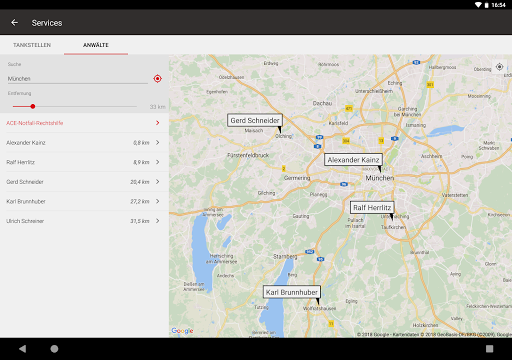Open the Karl Brunnhuber list entry

coord(84,201)
